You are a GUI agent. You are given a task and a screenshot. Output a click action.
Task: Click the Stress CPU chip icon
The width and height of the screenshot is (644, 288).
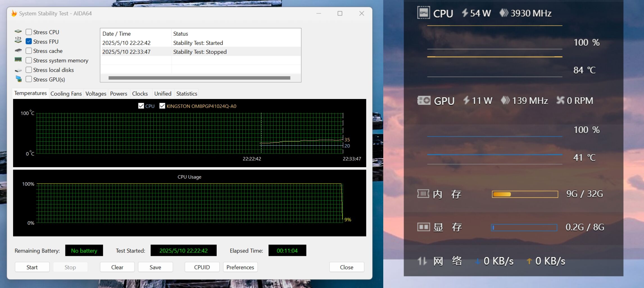(x=18, y=31)
